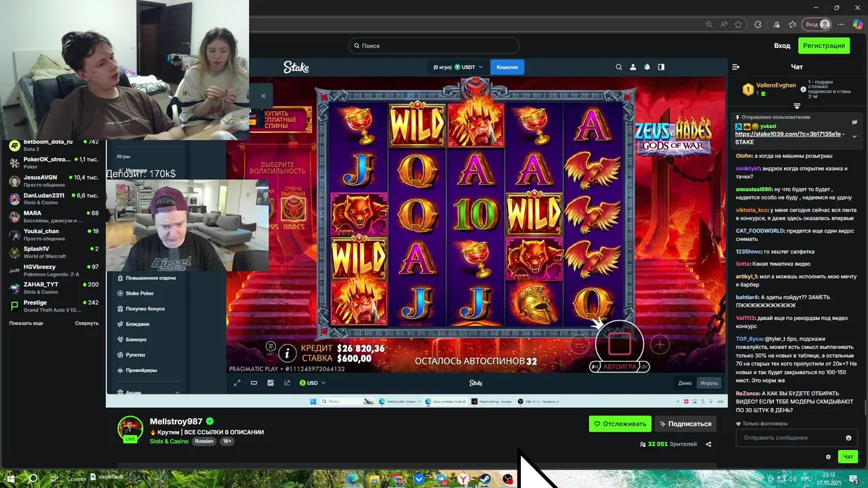Open the MARA channel in sidebar

coord(53,217)
